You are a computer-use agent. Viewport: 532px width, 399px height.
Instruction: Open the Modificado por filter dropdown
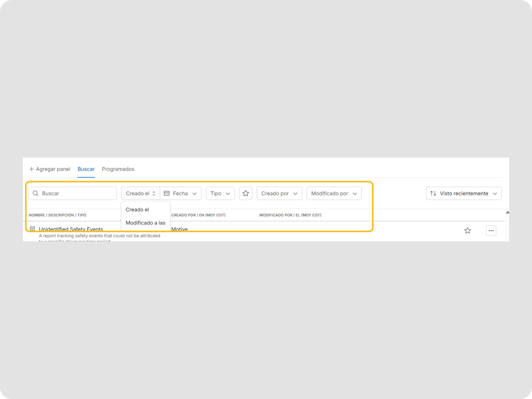point(334,193)
